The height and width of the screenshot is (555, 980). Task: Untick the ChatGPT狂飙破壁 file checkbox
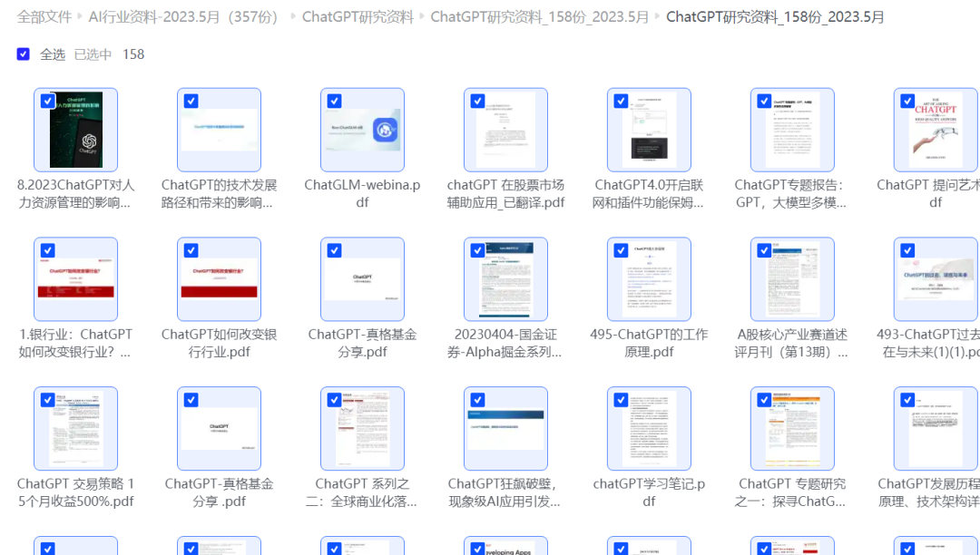[x=477, y=400]
